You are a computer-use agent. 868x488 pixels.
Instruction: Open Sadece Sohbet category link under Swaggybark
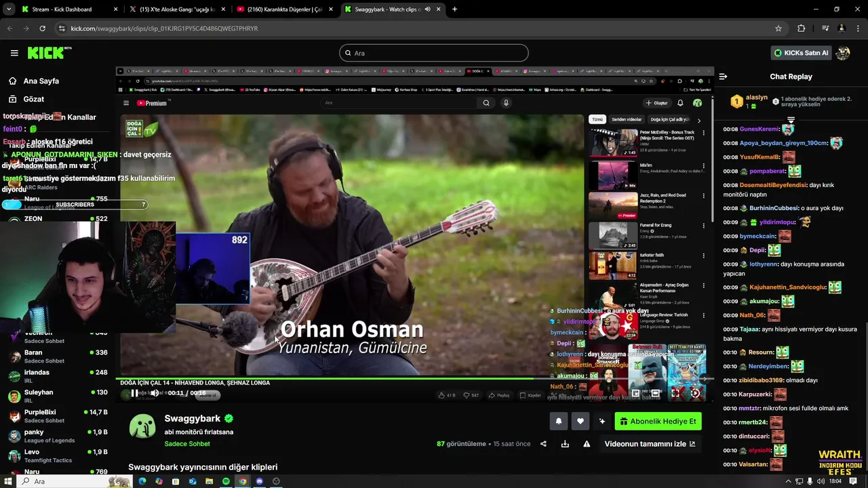[187, 444]
